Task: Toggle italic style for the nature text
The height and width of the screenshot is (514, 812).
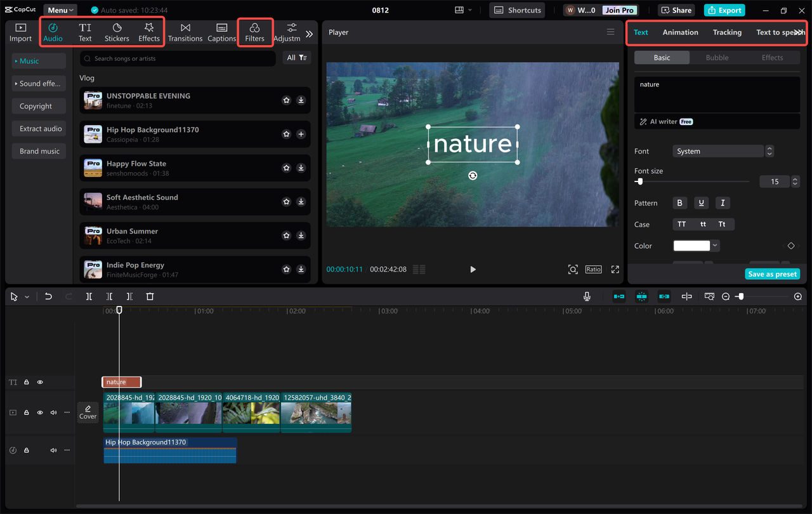Action: pyautogui.click(x=723, y=202)
